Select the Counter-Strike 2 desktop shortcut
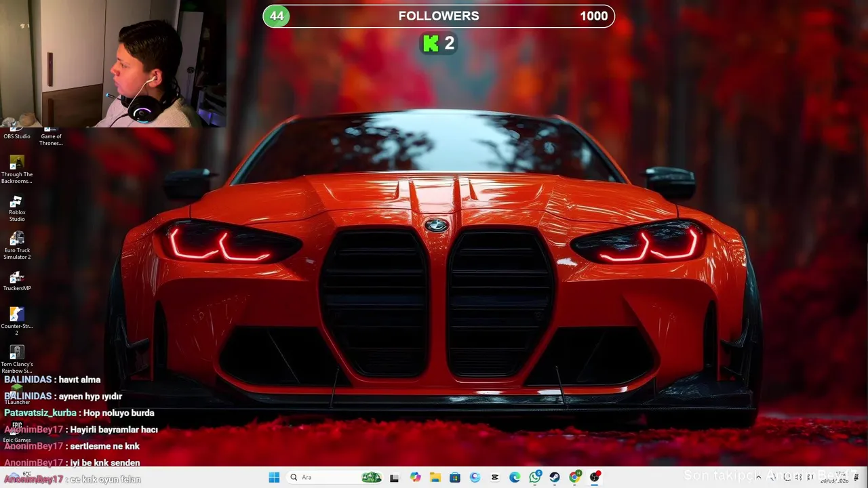 (17, 321)
